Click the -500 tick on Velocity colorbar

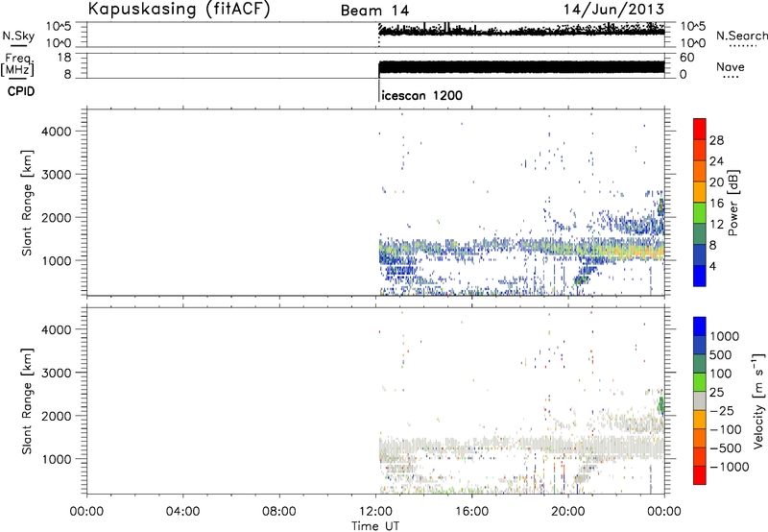point(726,447)
